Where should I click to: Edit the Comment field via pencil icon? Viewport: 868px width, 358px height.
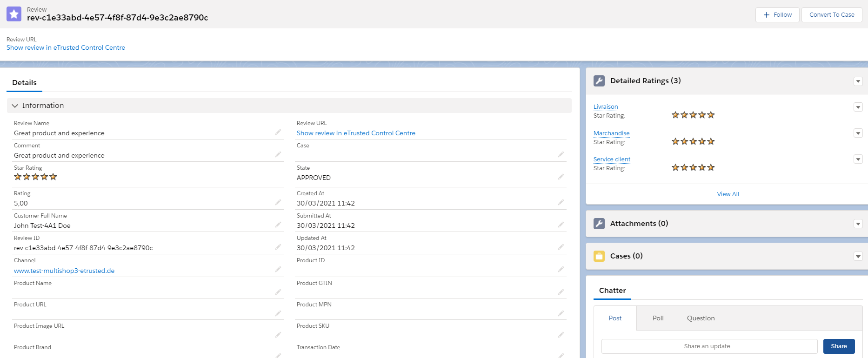click(278, 154)
